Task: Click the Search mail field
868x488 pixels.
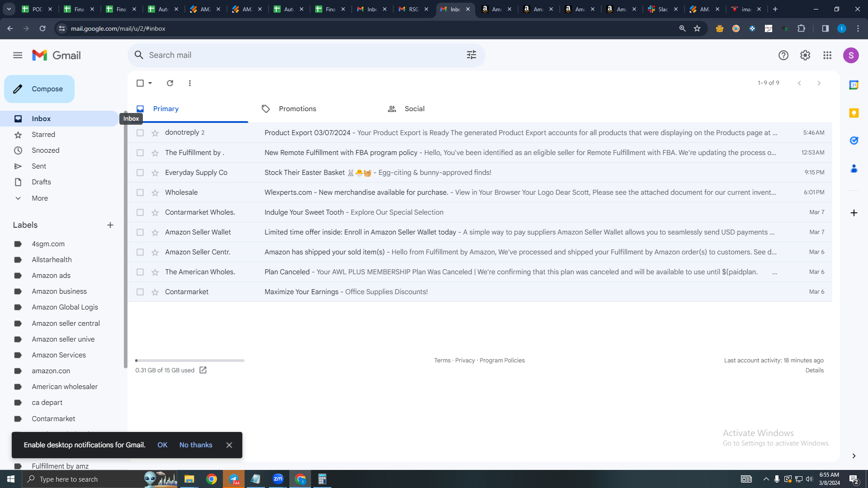Action: pyautogui.click(x=307, y=55)
